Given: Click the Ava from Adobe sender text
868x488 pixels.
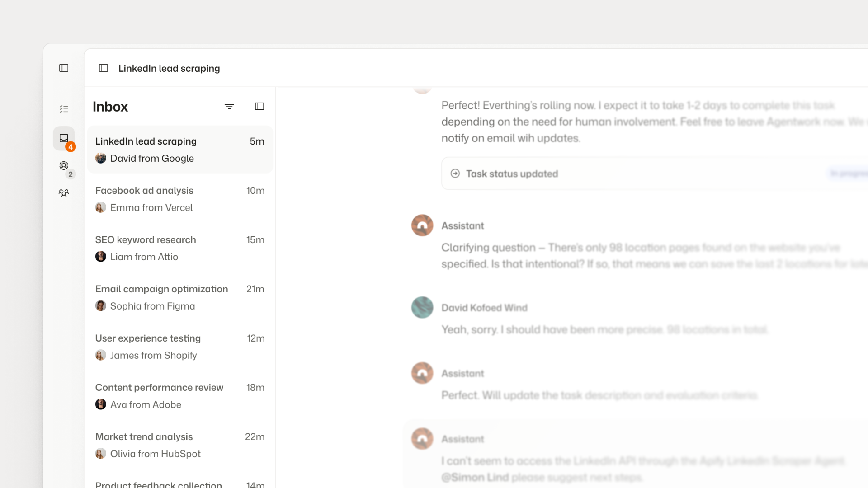Looking at the screenshot, I should [x=146, y=405].
